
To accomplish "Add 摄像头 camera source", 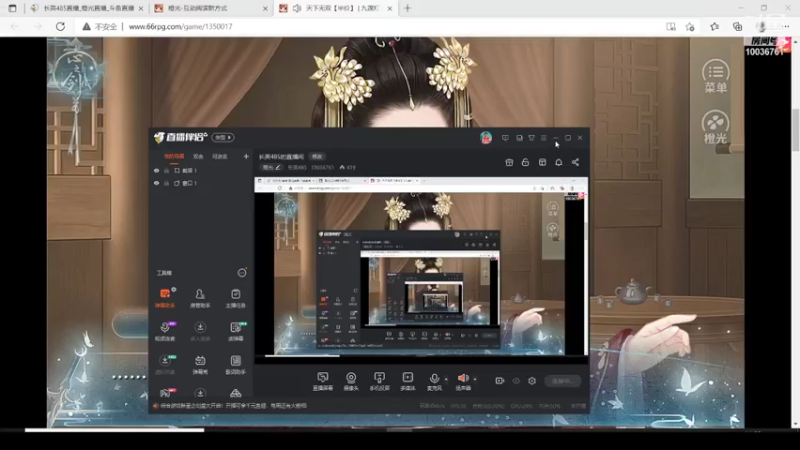I will tap(351, 381).
